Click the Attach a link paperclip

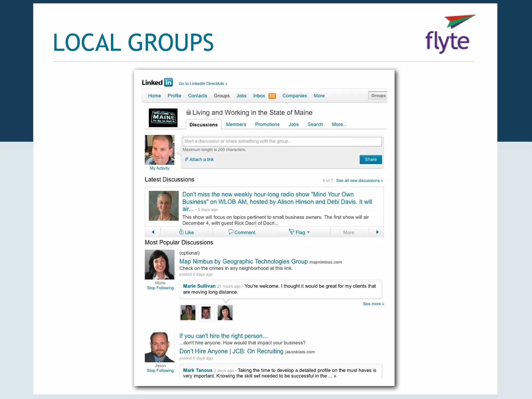pyautogui.click(x=186, y=159)
